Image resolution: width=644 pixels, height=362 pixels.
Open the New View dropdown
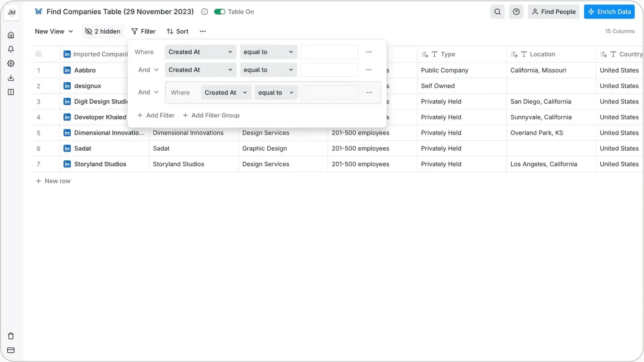point(54,31)
